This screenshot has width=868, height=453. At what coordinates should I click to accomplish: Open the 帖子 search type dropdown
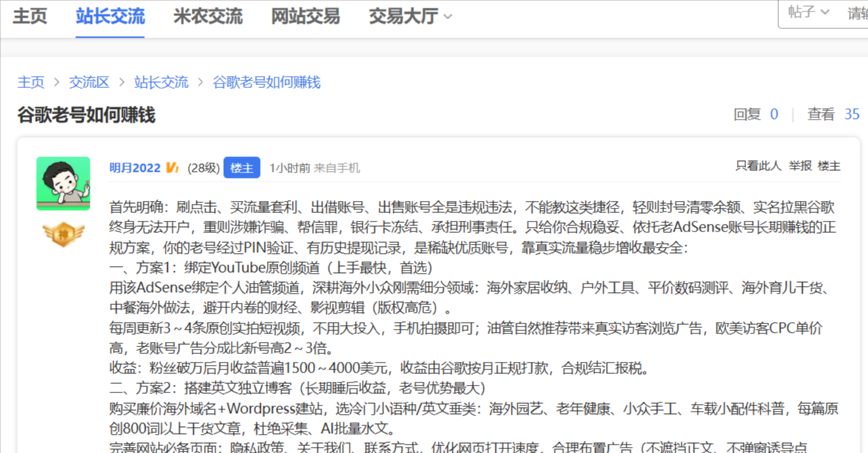point(809,12)
